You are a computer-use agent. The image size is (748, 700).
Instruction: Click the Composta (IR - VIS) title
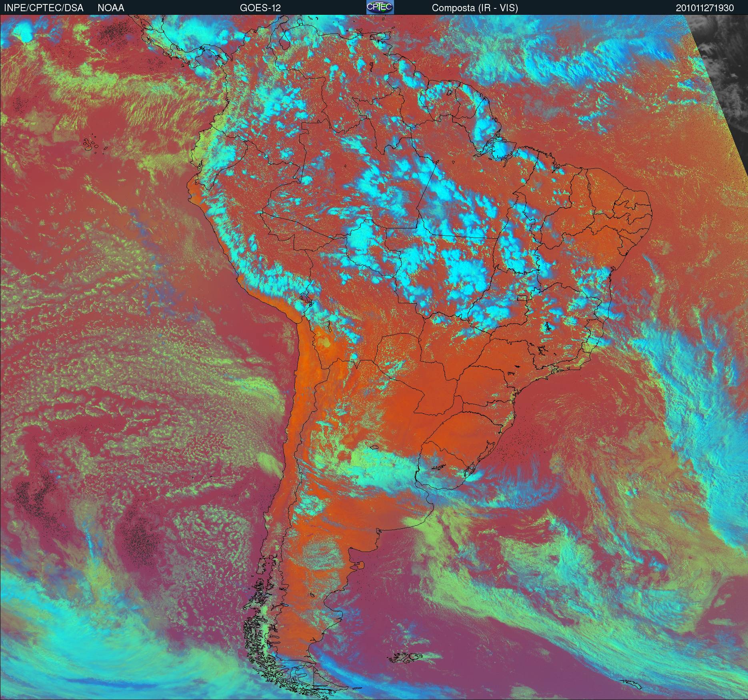click(x=475, y=8)
